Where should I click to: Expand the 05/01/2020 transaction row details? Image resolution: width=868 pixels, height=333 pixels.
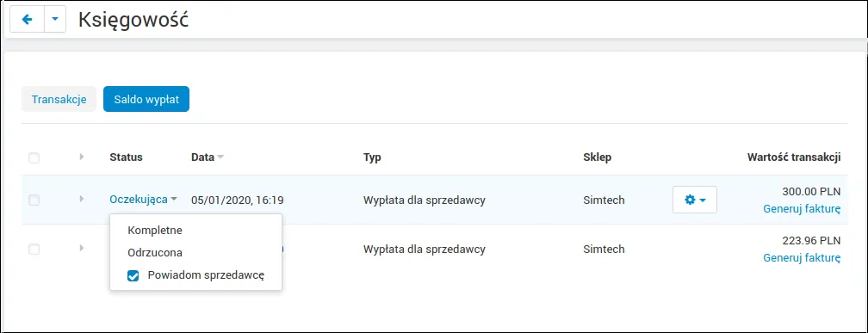(x=81, y=199)
